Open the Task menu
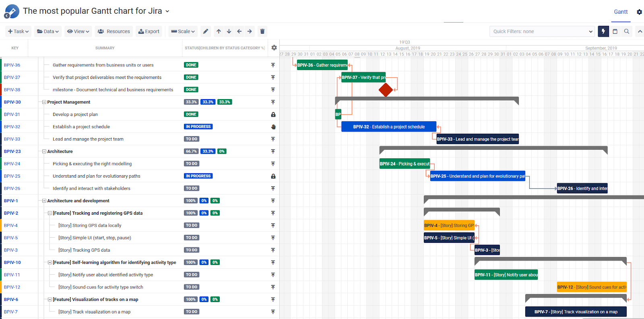Screen dimensions: 644x319 coord(19,31)
